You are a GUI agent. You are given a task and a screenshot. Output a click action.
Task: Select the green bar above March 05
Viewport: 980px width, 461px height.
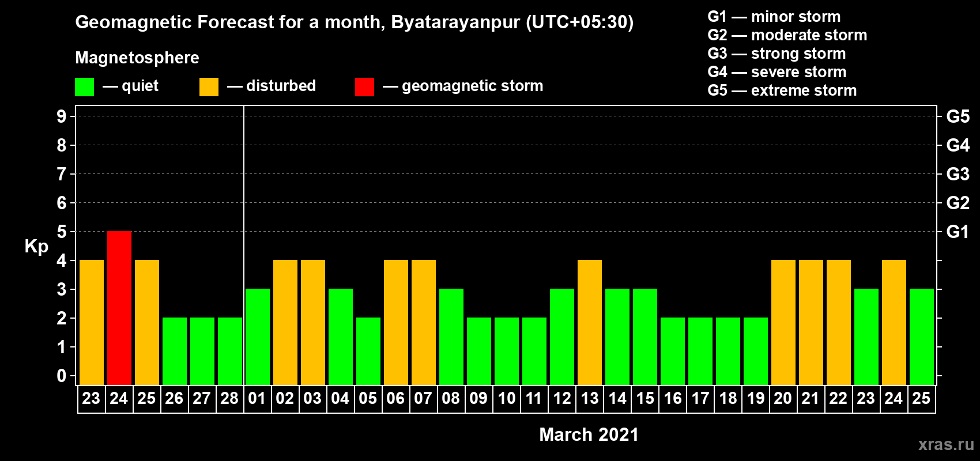pyautogui.click(x=368, y=352)
